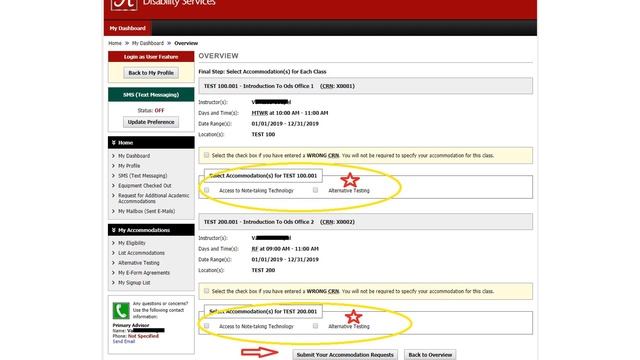This screenshot has width=640, height=360.
Task: Check wrong CRN box for TEST 200.001
Action: tap(206, 291)
